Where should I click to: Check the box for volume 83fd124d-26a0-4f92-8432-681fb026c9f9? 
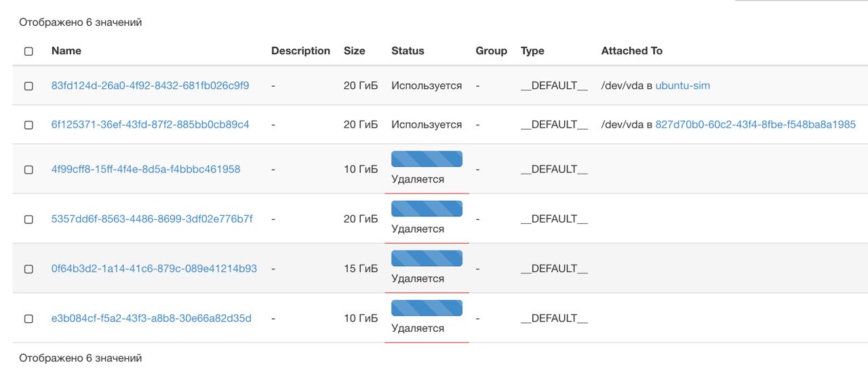coord(28,86)
